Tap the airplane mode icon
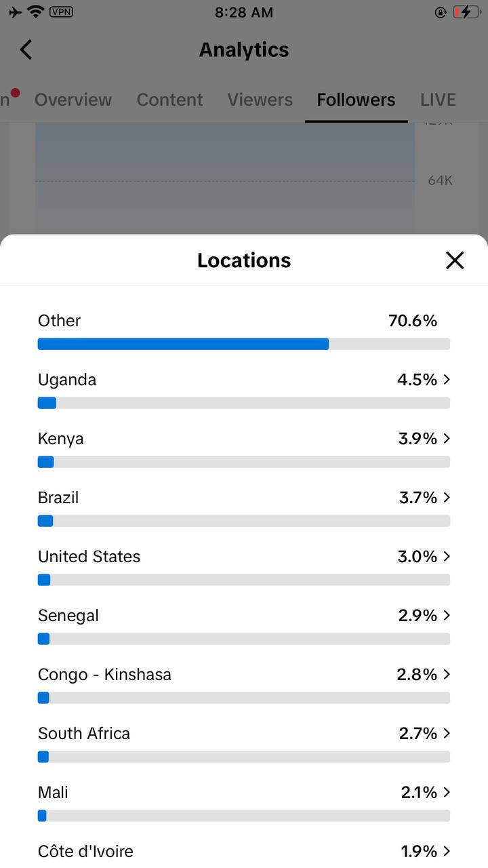This screenshot has width=488, height=868. [x=15, y=12]
